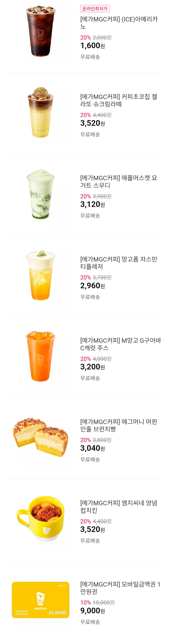Click the 9,000원 voucher price

tap(93, 611)
